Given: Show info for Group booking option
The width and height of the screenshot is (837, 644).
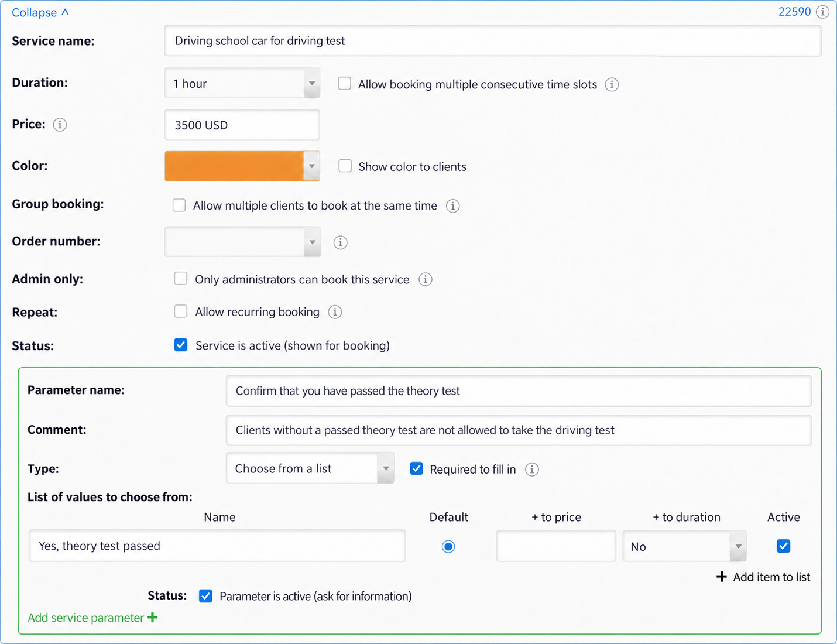Looking at the screenshot, I should click(x=452, y=205).
